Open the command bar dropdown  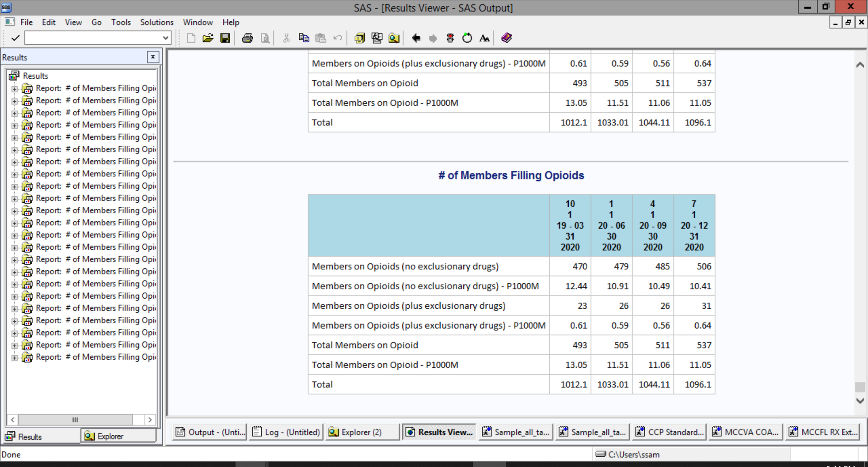click(166, 38)
